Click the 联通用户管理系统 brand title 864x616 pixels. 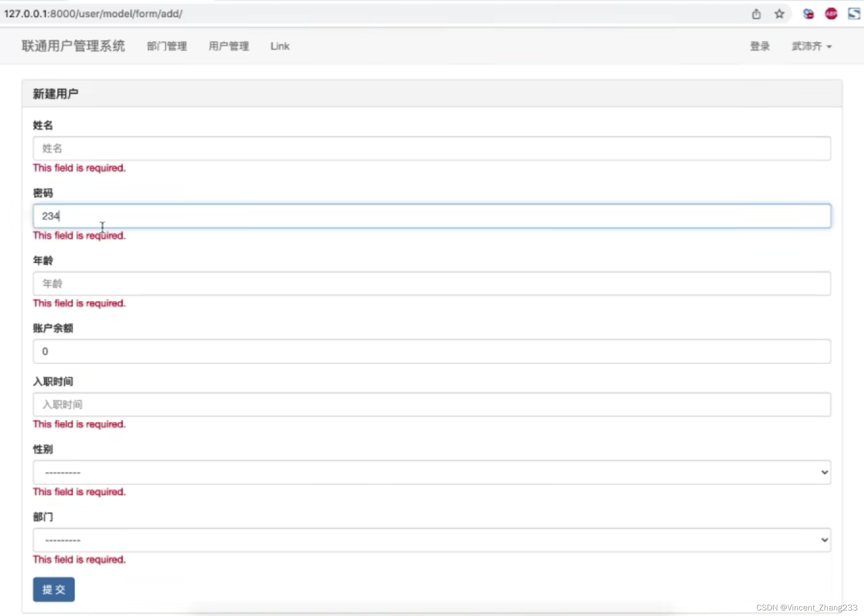tap(73, 46)
